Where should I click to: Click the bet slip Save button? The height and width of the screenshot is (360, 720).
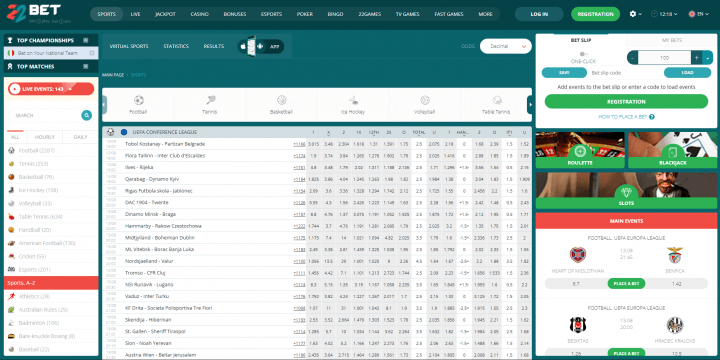coord(564,73)
